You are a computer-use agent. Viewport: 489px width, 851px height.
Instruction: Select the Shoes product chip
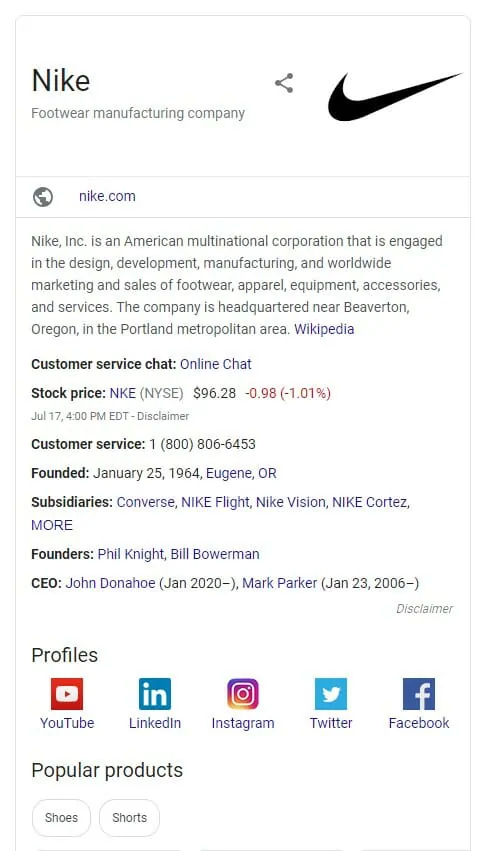point(61,817)
